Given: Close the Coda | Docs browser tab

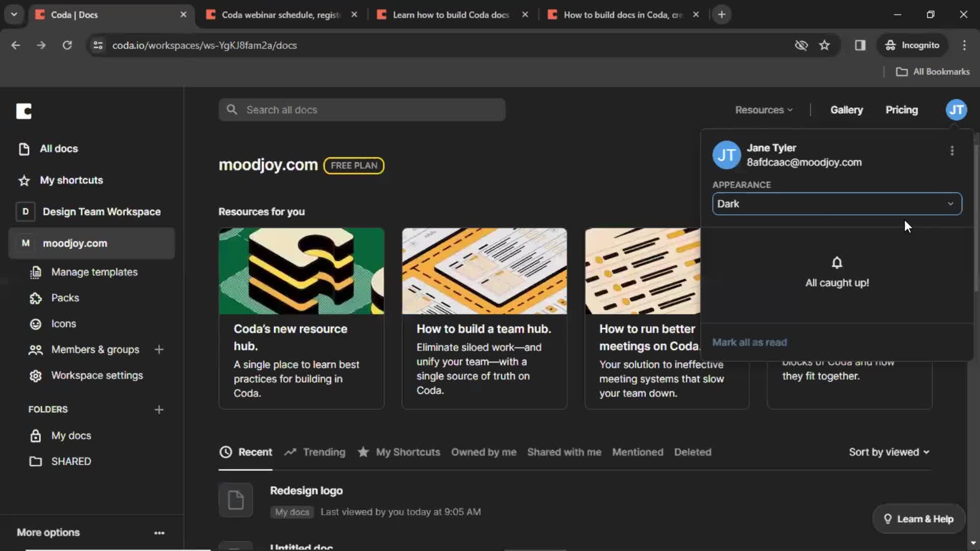Looking at the screenshot, I should pyautogui.click(x=183, y=15).
